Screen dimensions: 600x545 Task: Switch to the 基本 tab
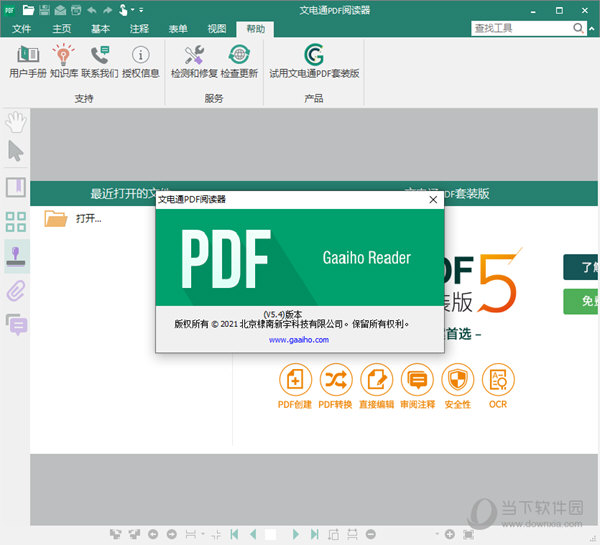pos(100,29)
